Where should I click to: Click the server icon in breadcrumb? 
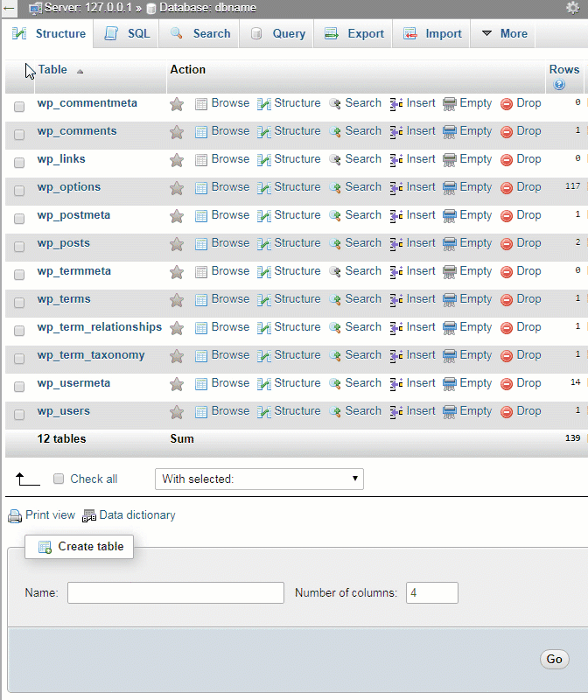35,8
